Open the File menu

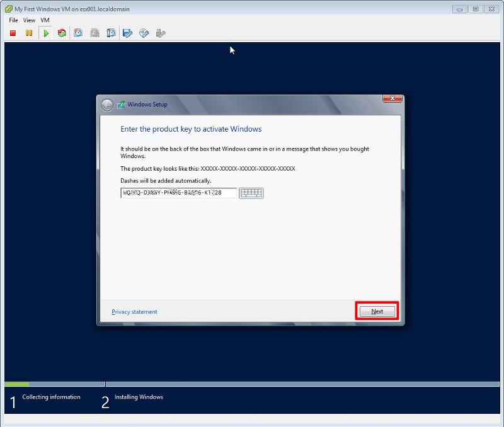[x=13, y=20]
